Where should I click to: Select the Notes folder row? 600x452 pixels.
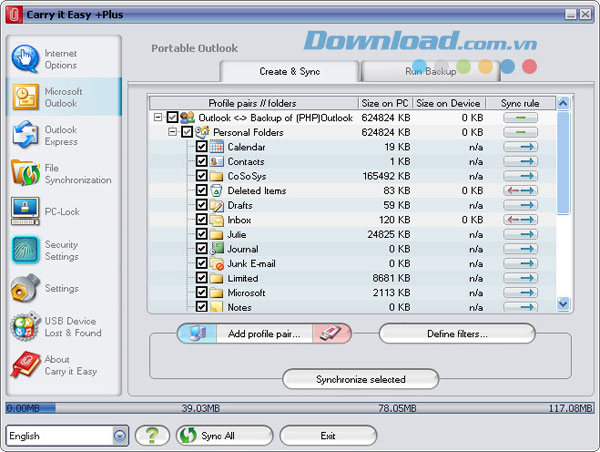[x=352, y=307]
